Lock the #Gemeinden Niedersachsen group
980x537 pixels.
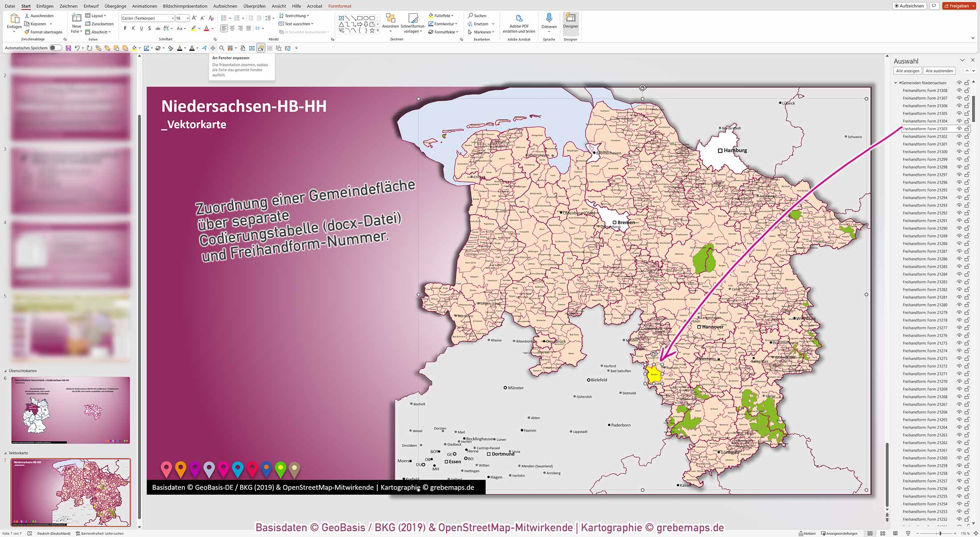pyautogui.click(x=967, y=82)
